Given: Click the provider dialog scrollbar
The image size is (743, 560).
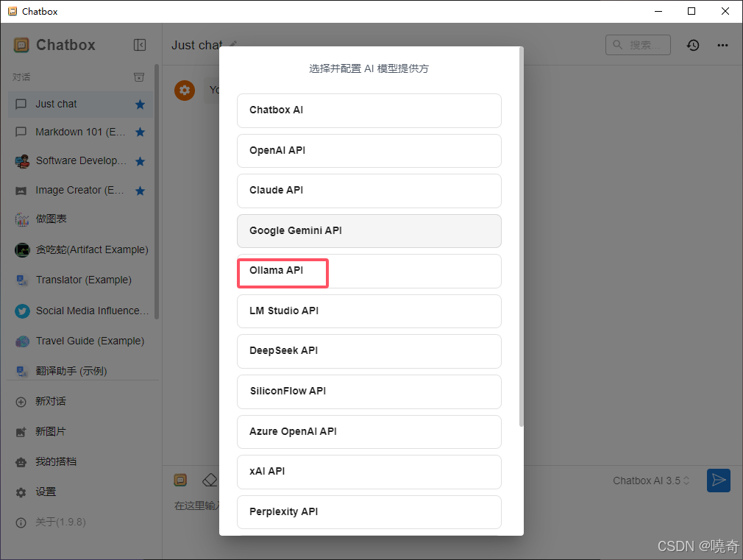Looking at the screenshot, I should point(522,237).
